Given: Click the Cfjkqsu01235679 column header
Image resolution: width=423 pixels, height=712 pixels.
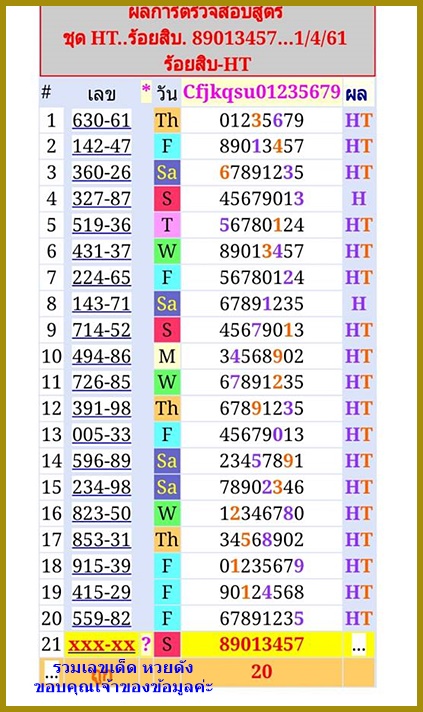Looking at the screenshot, I should click(x=261, y=92).
